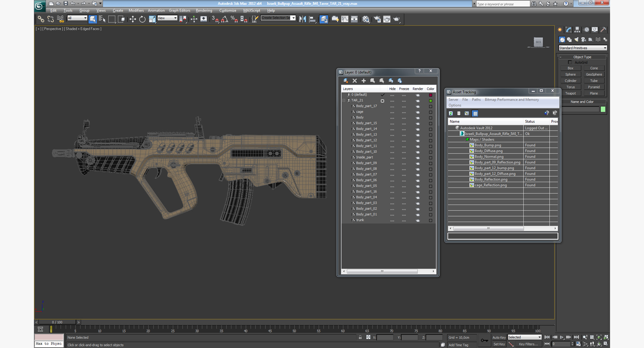
Task: Choose the Select and Uniform Scale tool
Action: tap(152, 19)
